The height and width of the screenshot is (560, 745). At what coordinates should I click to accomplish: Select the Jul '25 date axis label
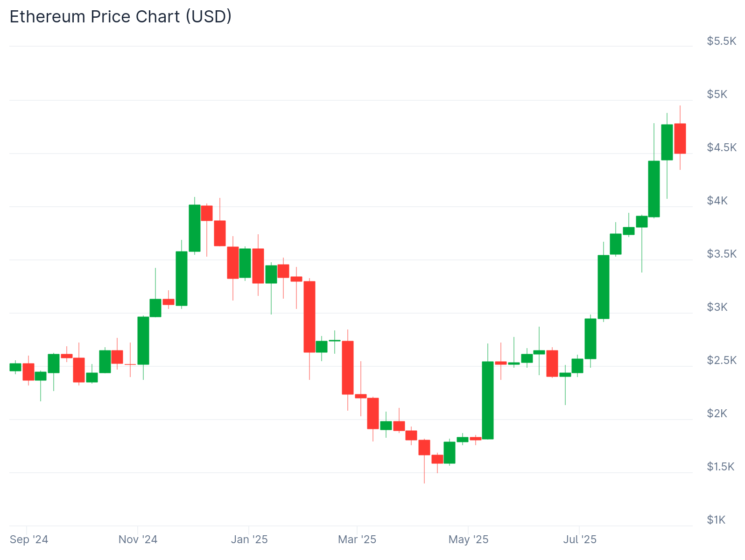pos(580,539)
